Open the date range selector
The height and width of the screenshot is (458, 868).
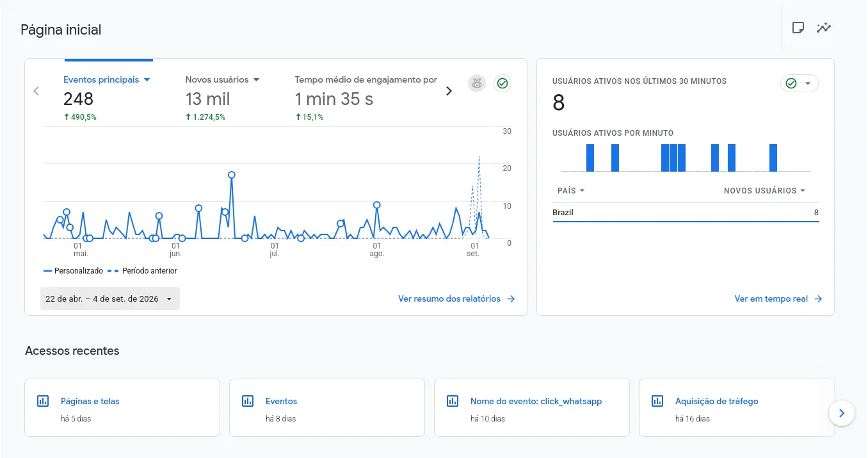pos(110,299)
